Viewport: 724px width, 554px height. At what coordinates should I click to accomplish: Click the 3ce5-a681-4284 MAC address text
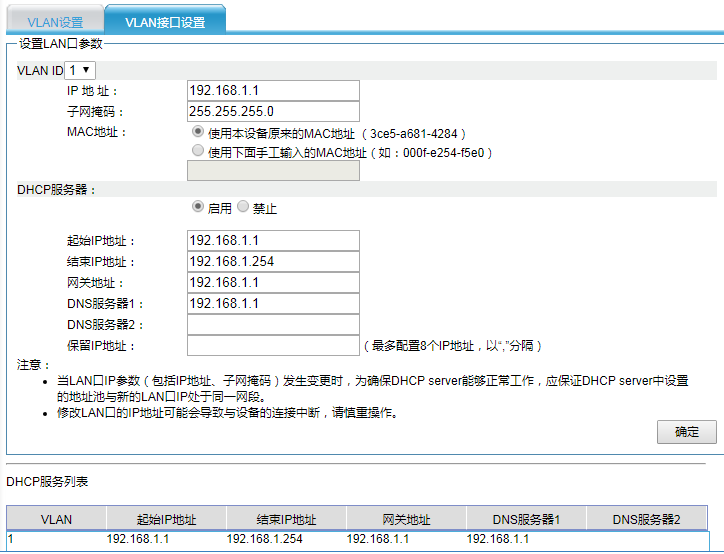(x=414, y=134)
